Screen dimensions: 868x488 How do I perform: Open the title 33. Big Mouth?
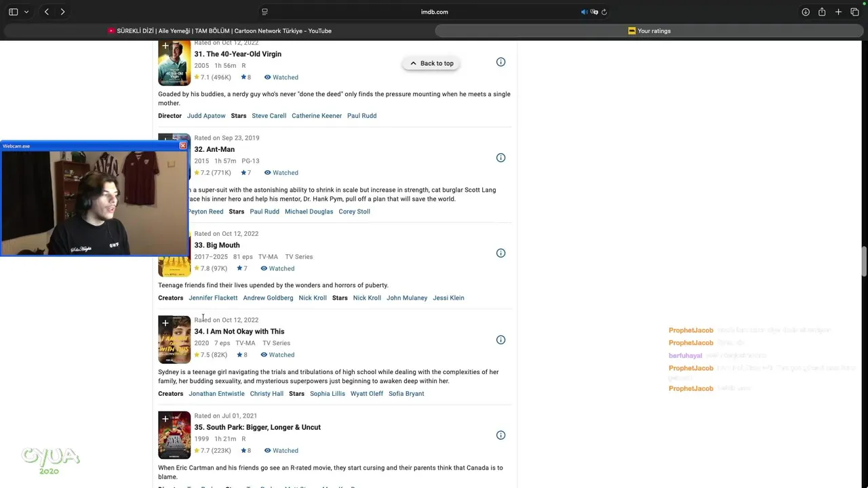click(217, 245)
